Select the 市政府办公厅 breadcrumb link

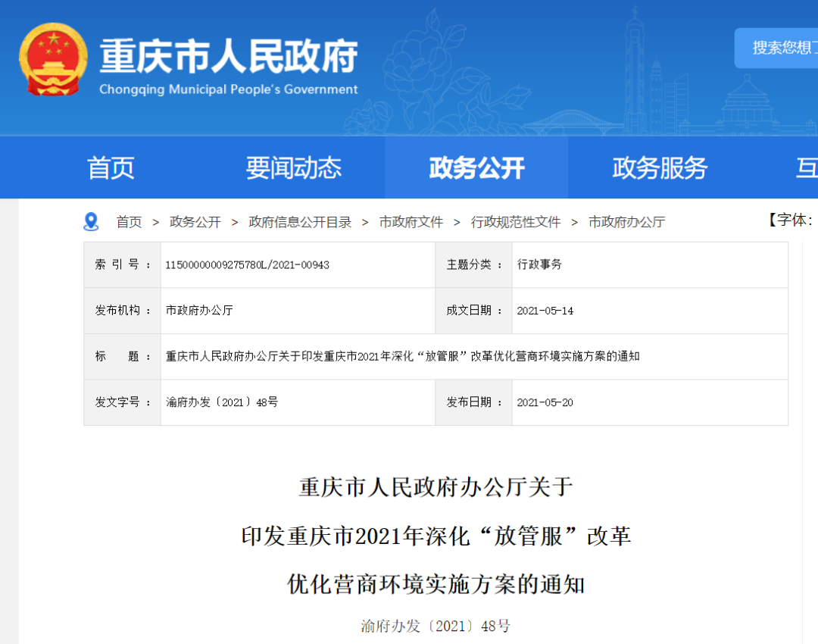point(626,221)
